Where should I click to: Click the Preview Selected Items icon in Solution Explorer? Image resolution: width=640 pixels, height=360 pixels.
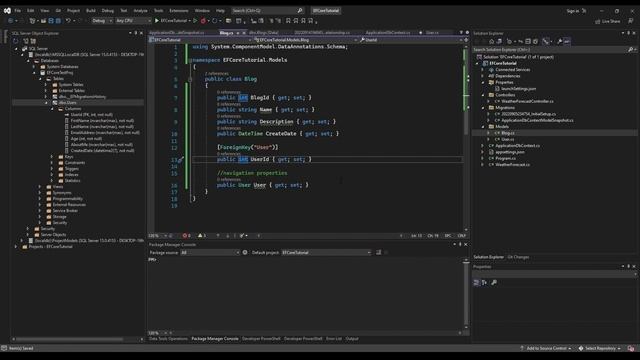pos(567,41)
